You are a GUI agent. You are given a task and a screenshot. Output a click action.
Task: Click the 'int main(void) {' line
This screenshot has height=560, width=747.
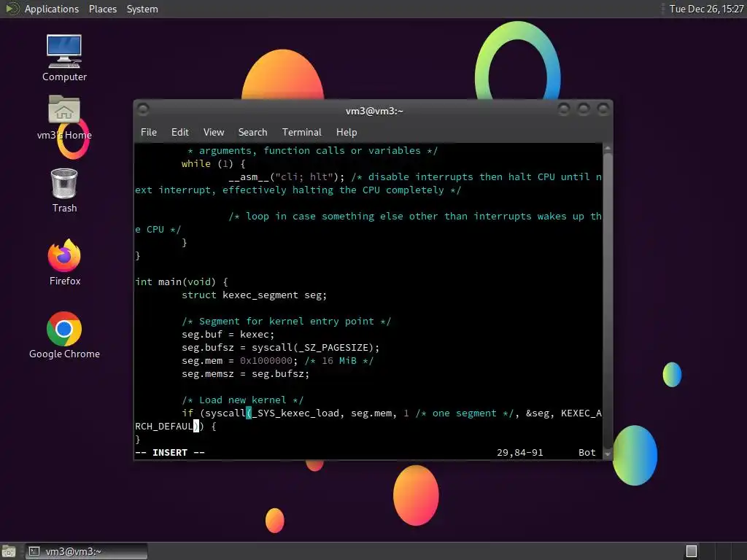point(182,282)
